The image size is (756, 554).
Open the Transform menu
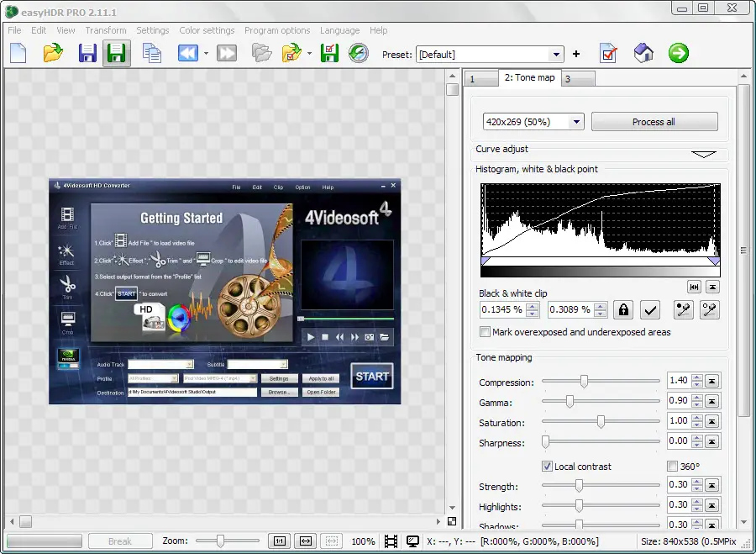tap(106, 30)
